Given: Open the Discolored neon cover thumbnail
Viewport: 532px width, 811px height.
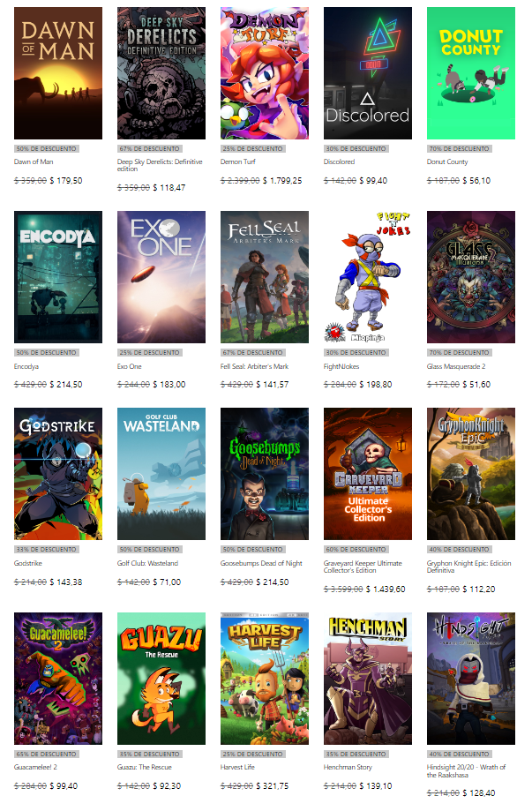Looking at the screenshot, I should point(368,73).
